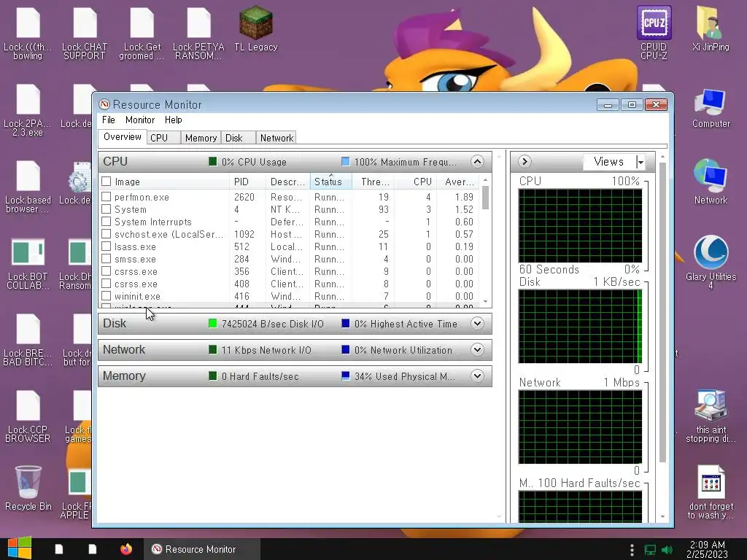This screenshot has width=747, height=560.
Task: Sort by the Status column header
Action: (330, 182)
